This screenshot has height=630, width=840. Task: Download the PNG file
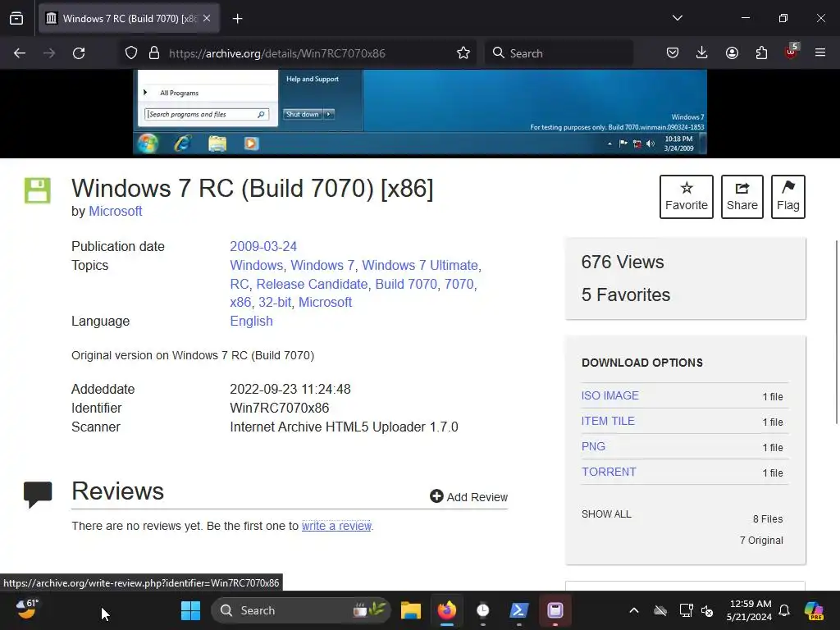(593, 446)
